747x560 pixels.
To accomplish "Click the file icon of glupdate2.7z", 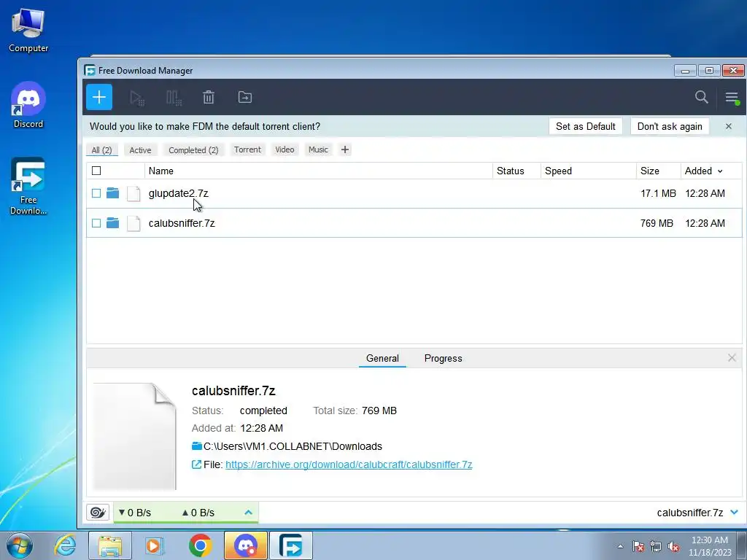I will (133, 193).
